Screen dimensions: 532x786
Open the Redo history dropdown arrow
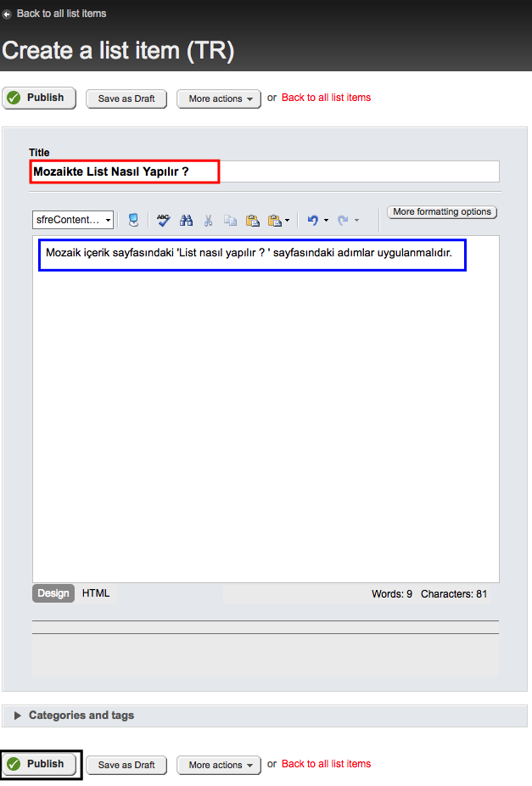[356, 220]
